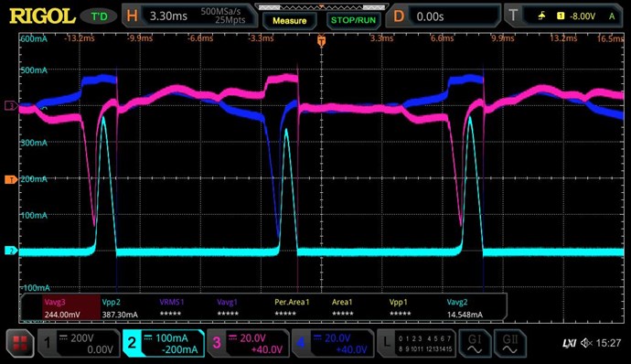The image size is (631, 364).
Task: Select the GII waveform generator icon
Action: (x=509, y=343)
